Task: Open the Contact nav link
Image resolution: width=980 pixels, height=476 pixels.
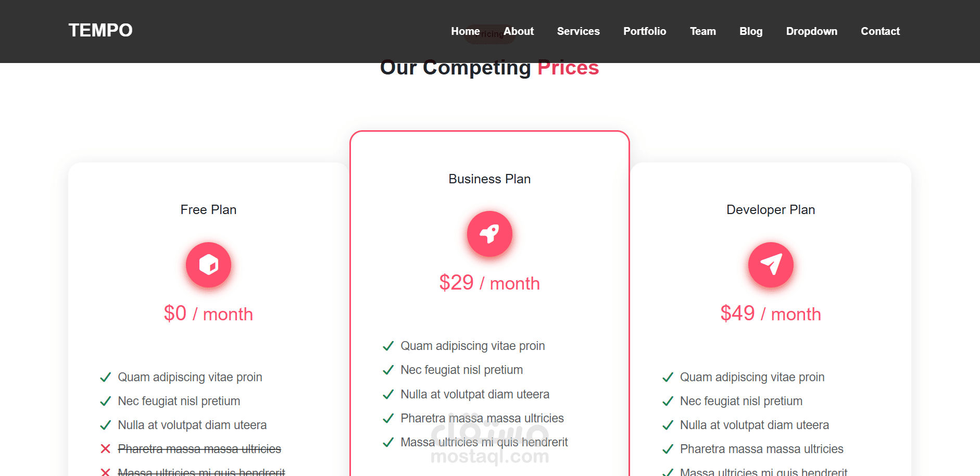Action: [880, 31]
